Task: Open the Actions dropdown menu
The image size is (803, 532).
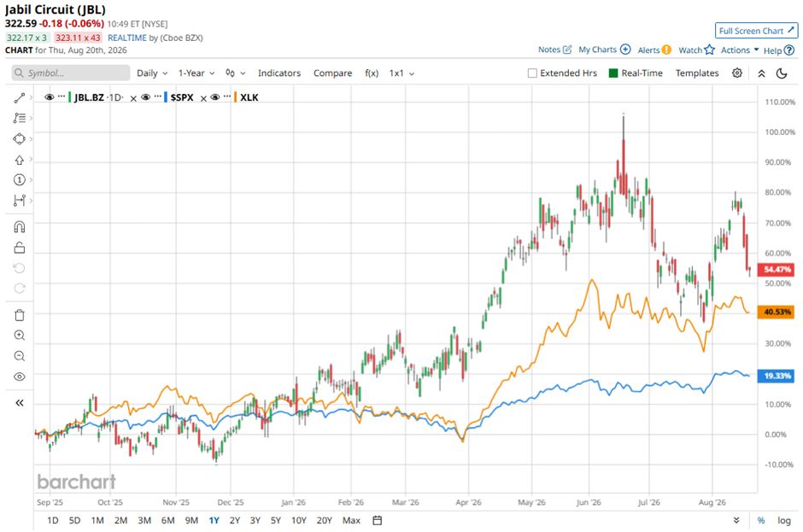Action: [740, 50]
